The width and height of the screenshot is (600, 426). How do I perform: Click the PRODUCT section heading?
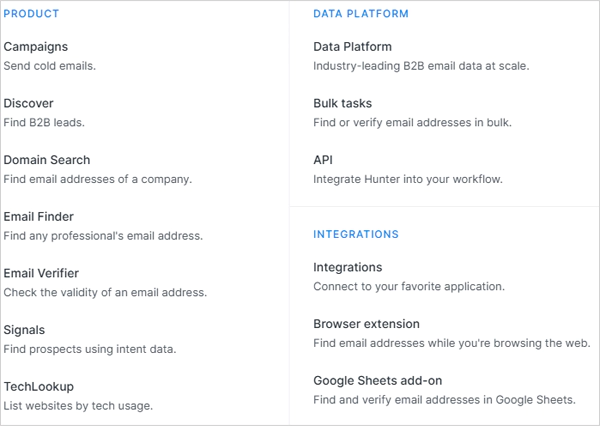click(x=31, y=14)
